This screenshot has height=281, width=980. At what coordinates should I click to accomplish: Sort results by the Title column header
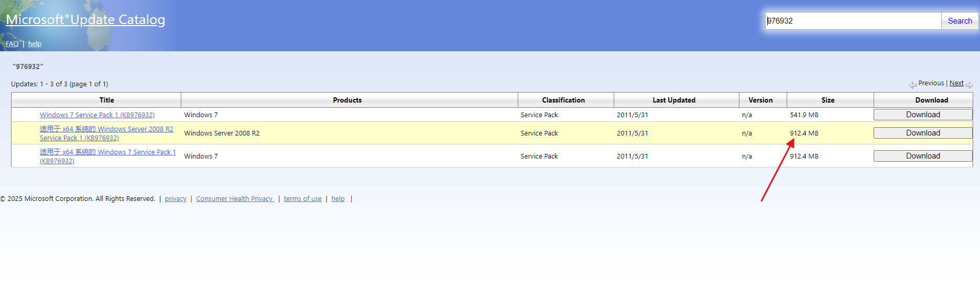coord(106,100)
